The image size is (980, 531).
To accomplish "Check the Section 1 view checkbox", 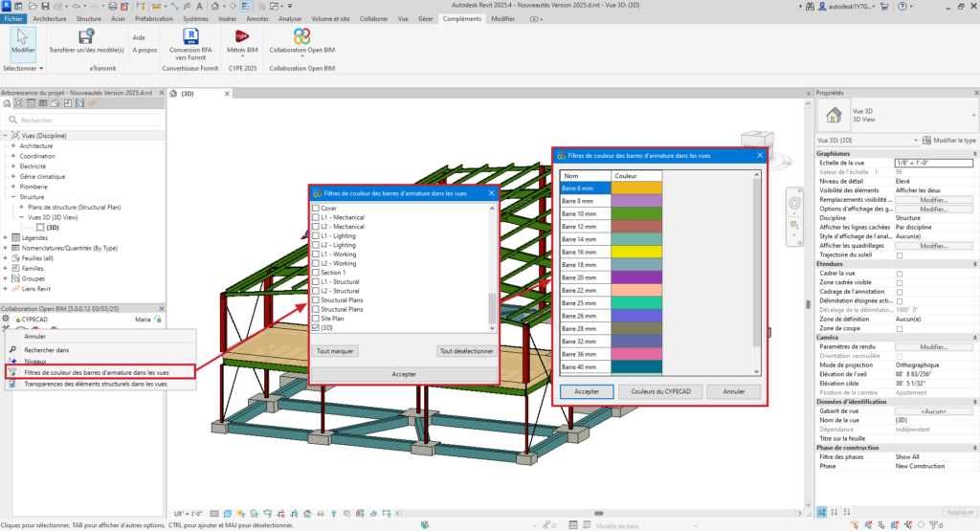I will (316, 273).
